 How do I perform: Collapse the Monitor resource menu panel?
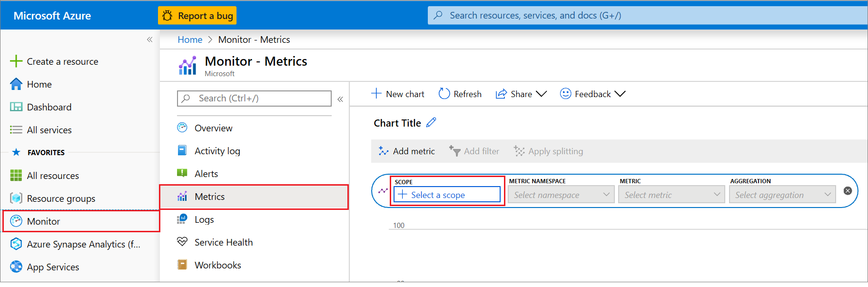point(340,99)
